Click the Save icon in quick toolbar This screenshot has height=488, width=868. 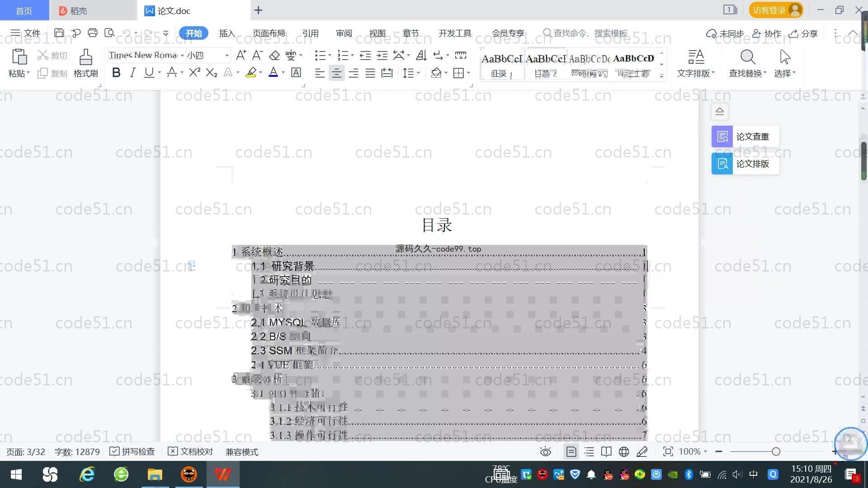pos(59,33)
